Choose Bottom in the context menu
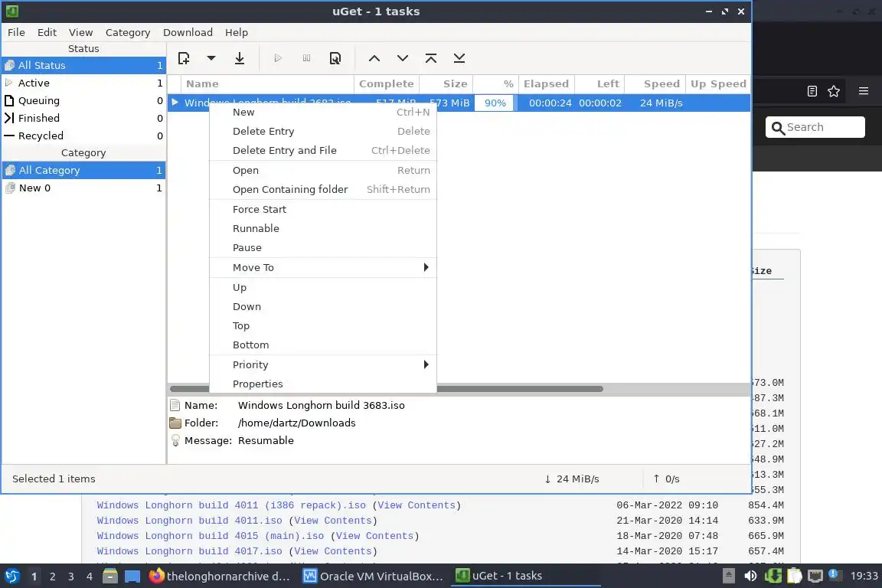The height and width of the screenshot is (588, 882). click(323, 345)
